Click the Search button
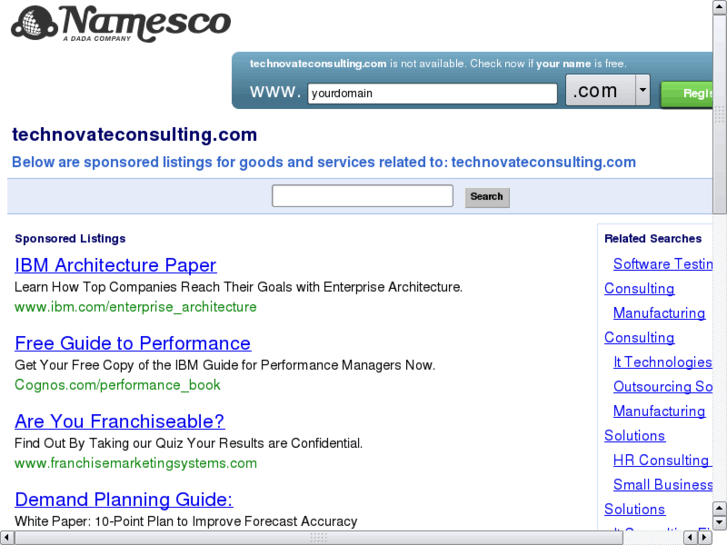 (x=487, y=197)
